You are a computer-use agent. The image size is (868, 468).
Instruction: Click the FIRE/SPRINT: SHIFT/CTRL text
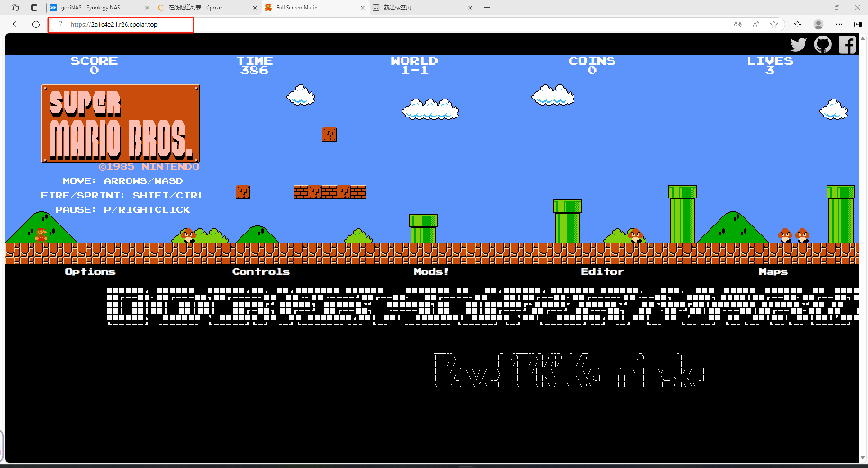pyautogui.click(x=123, y=195)
